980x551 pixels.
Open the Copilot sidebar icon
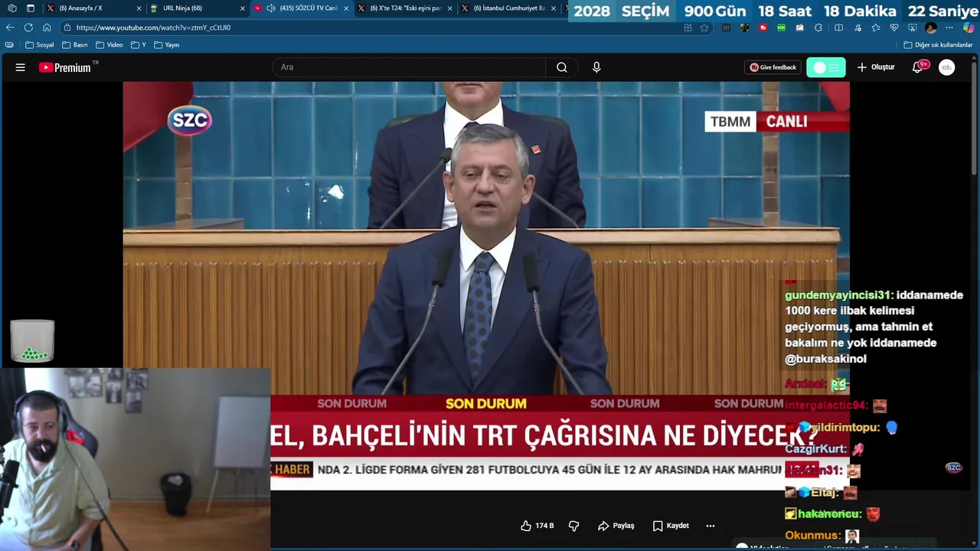[x=969, y=28]
